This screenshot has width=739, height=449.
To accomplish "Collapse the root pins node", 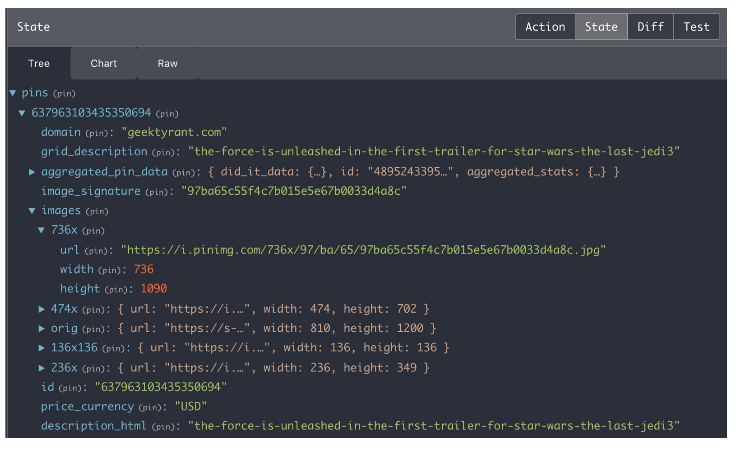I will tap(13, 93).
